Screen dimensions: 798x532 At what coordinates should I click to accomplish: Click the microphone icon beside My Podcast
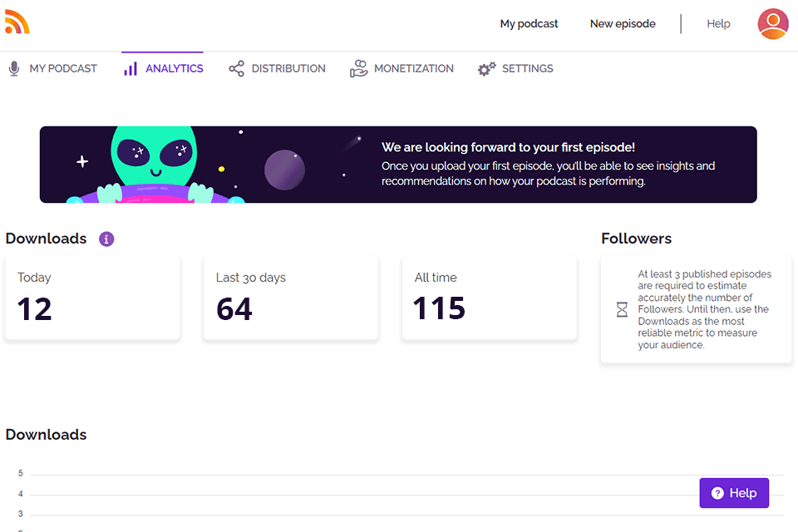[14, 68]
